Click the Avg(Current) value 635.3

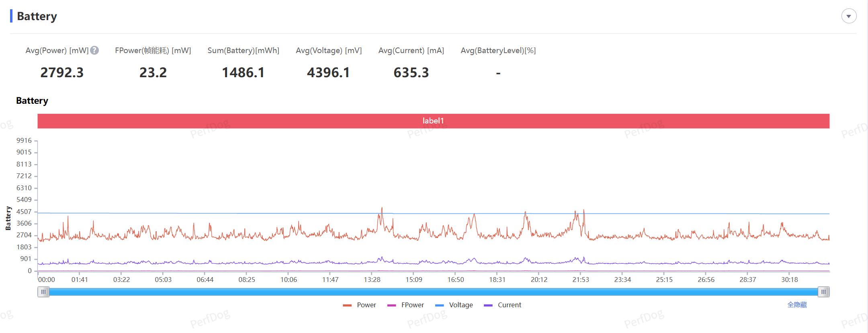coord(411,73)
